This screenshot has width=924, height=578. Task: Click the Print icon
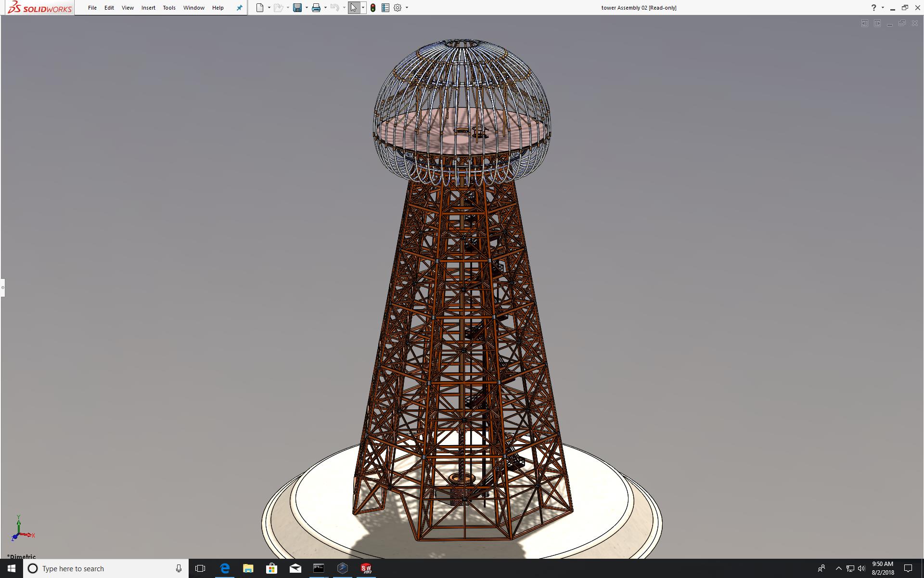pyautogui.click(x=316, y=8)
